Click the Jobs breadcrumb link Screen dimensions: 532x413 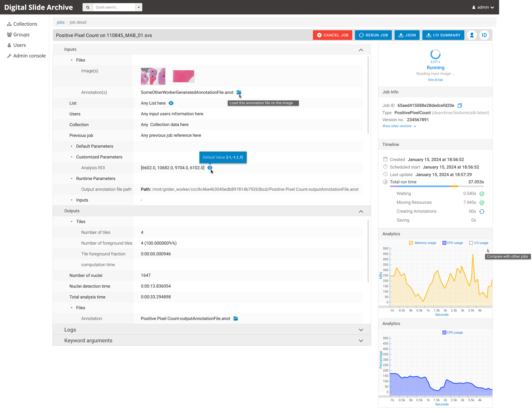(x=60, y=22)
